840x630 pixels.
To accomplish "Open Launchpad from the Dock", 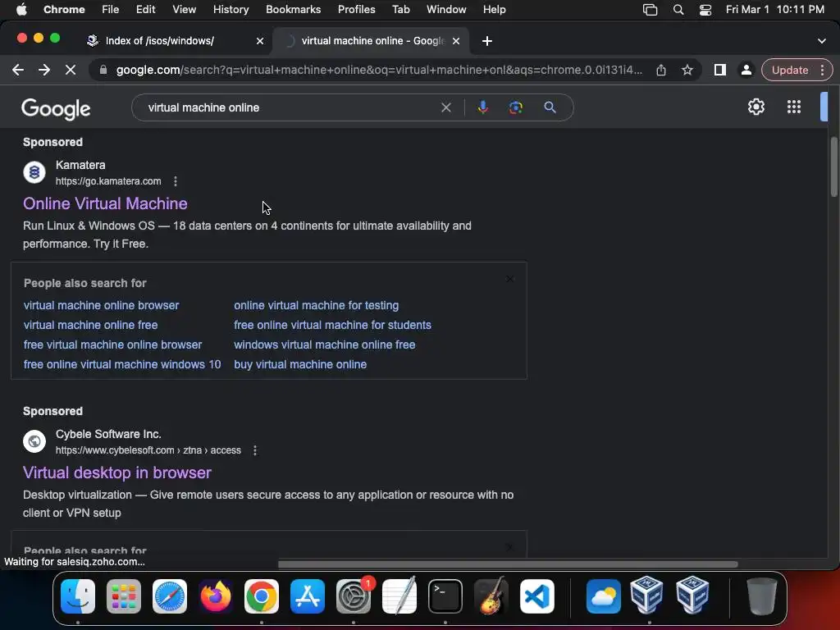I will pyautogui.click(x=124, y=596).
